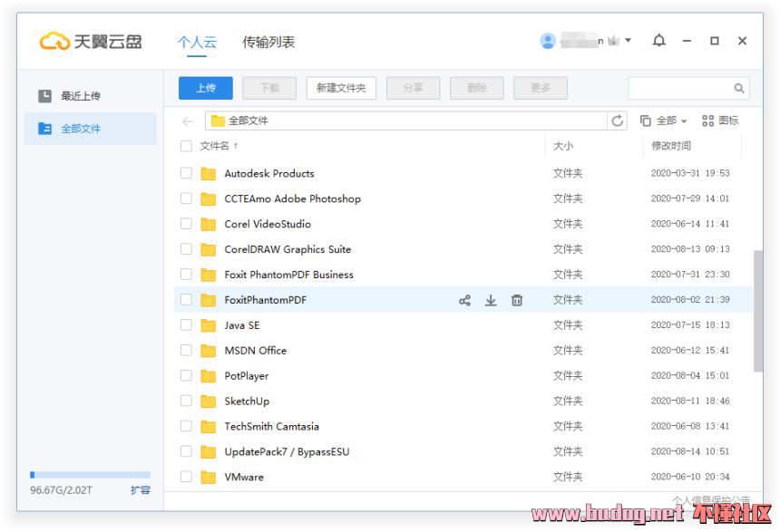The image size is (780, 532).
Task: Check the CCTEAmo Adobe Photoshop checkbox
Action: click(x=186, y=198)
